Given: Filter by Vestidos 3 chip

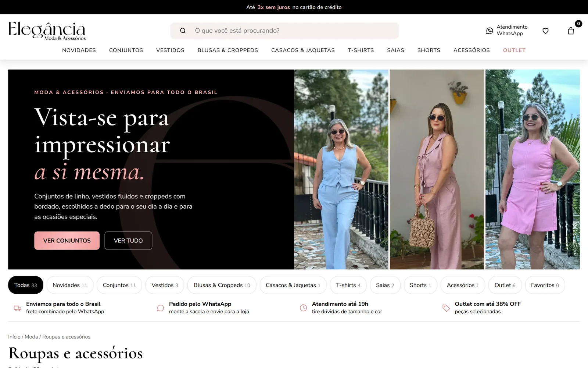Looking at the screenshot, I should click(165, 285).
